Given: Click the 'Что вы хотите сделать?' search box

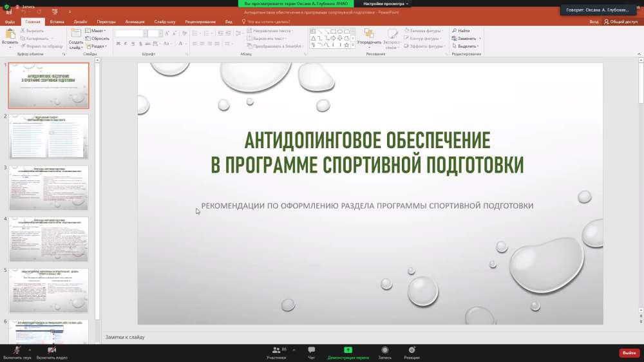Looking at the screenshot, I should [x=266, y=22].
